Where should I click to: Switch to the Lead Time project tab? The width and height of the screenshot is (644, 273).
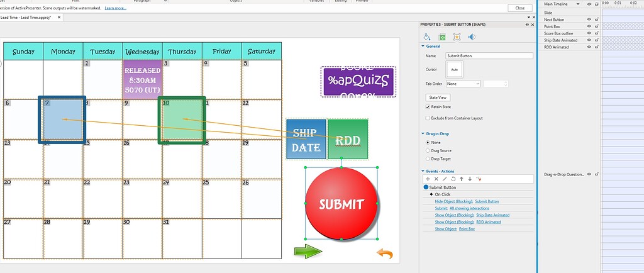25,18
